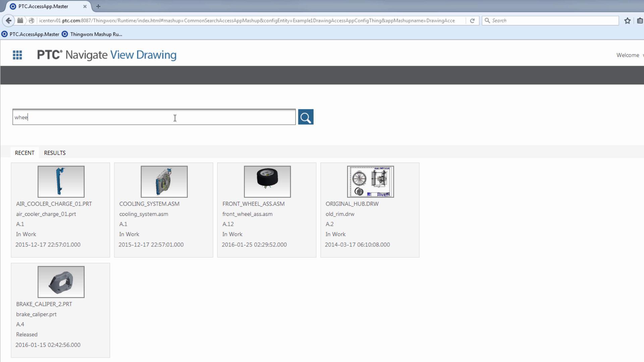Click the icon left of the globe in address bar
This screenshot has width=644, height=362.
point(20,20)
